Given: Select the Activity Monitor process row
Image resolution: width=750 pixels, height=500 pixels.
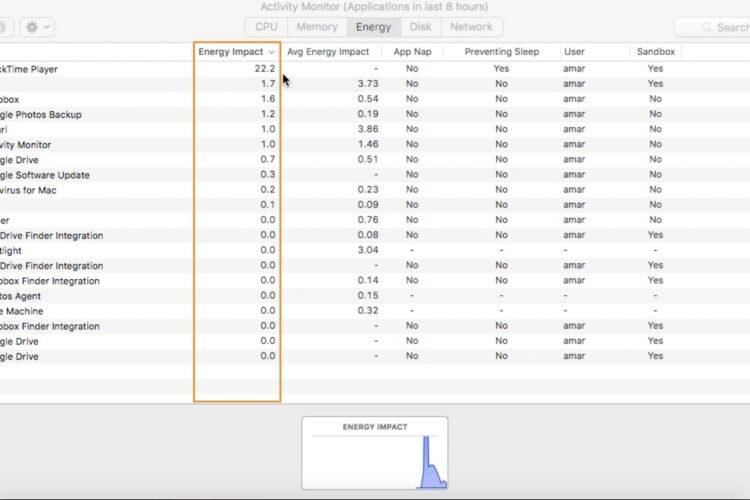Looking at the screenshot, I should (375, 144).
